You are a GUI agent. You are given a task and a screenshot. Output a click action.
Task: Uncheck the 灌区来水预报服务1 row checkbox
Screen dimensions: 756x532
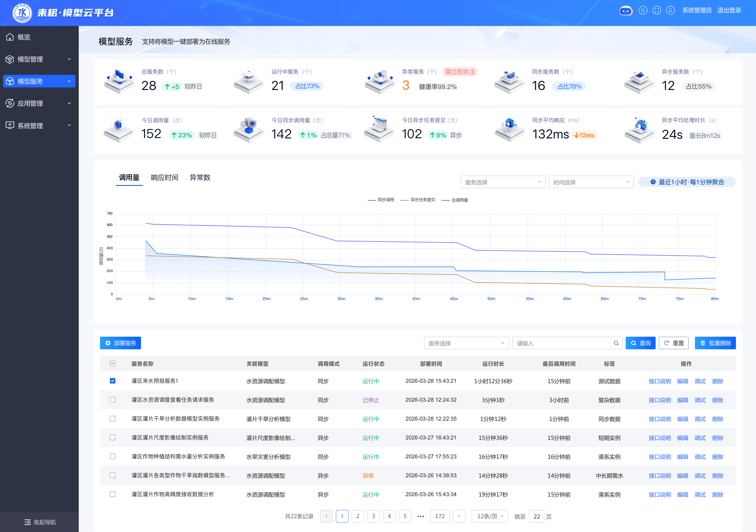coord(113,381)
